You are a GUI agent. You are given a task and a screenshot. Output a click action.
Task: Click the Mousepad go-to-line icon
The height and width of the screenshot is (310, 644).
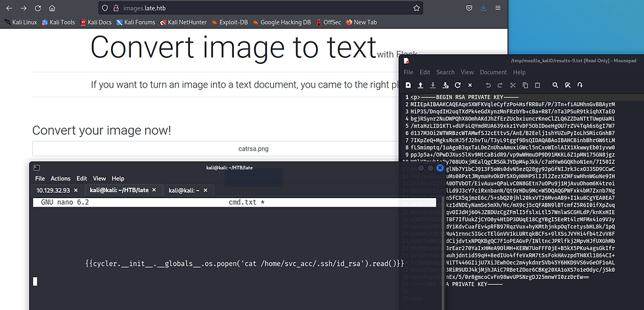[580, 85]
